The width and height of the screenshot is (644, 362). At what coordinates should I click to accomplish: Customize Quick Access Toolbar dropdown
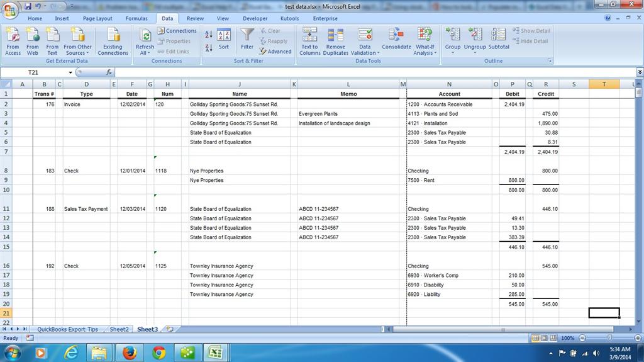[72, 6]
